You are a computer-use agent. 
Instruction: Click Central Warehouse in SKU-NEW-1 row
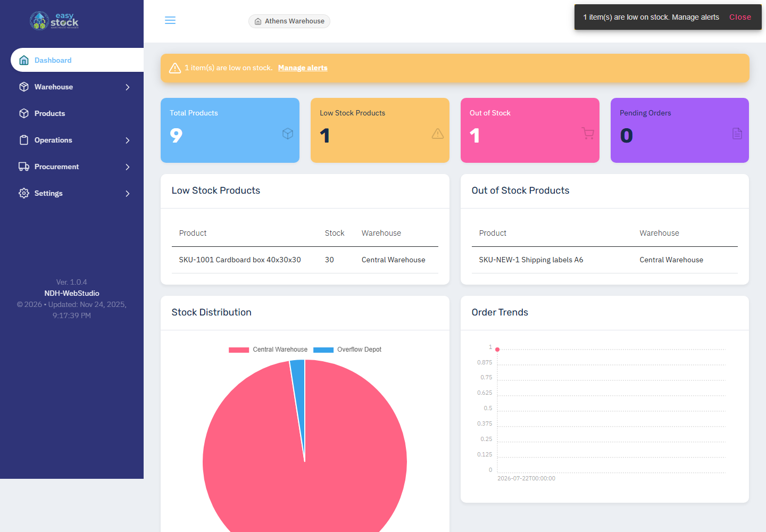pos(671,260)
